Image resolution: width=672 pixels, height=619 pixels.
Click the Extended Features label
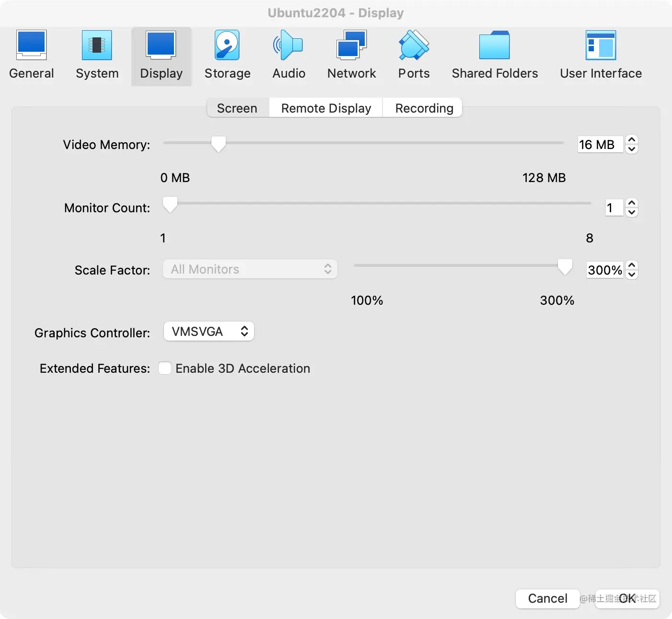click(95, 368)
